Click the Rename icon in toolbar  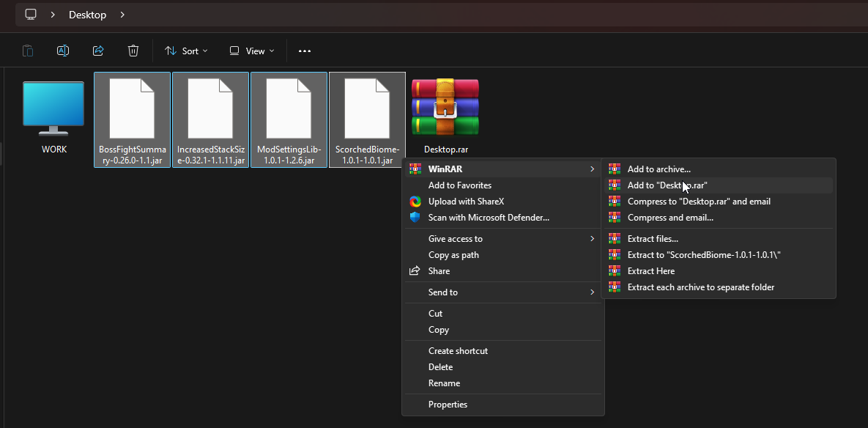tap(63, 51)
